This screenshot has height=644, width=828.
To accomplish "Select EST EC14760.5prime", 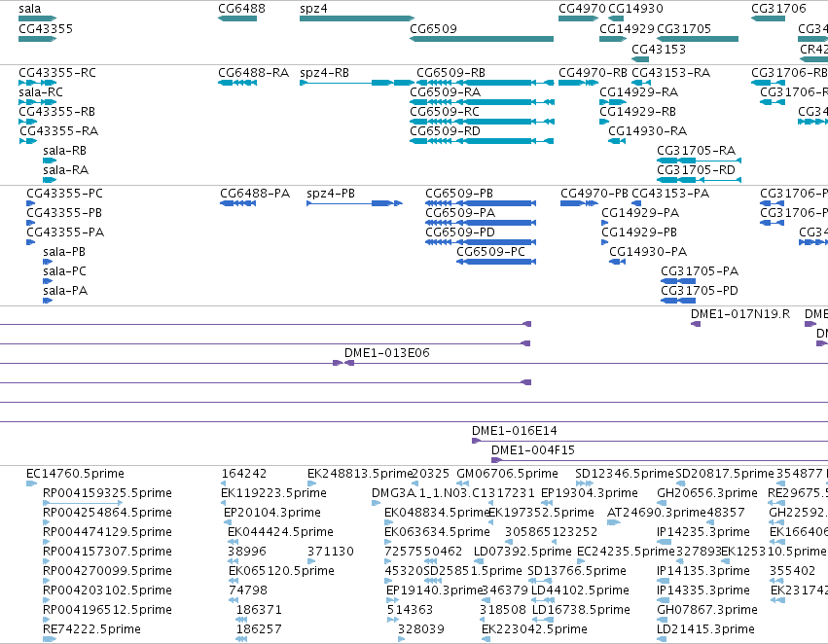I will (32, 483).
